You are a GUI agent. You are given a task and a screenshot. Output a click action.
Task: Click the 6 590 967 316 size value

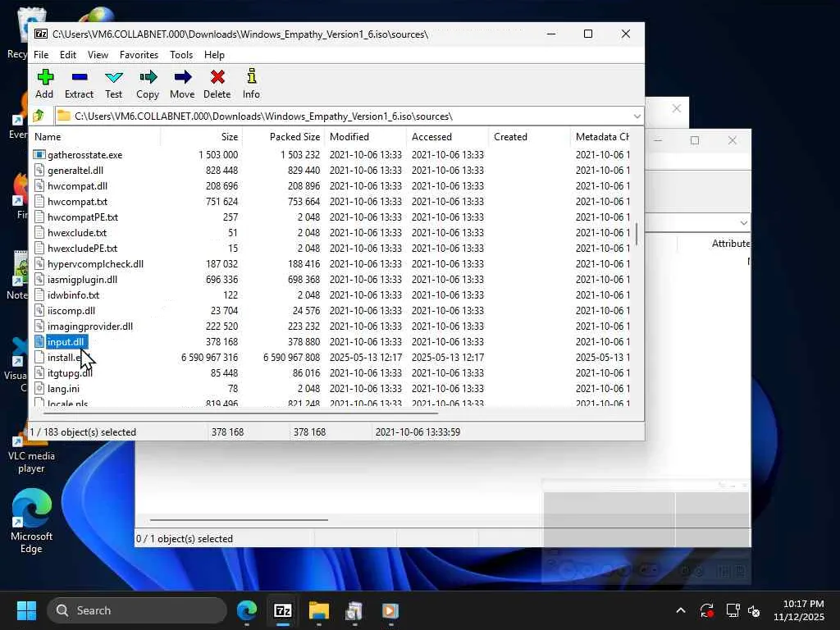point(209,358)
